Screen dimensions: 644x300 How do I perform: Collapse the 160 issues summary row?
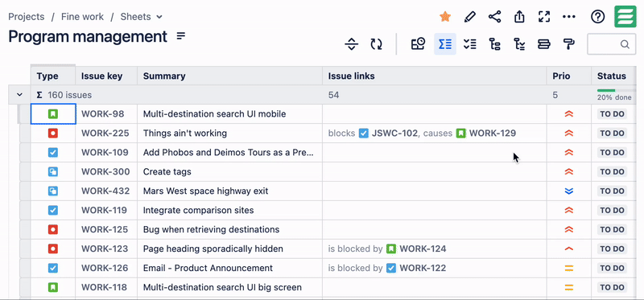pyautogui.click(x=19, y=95)
